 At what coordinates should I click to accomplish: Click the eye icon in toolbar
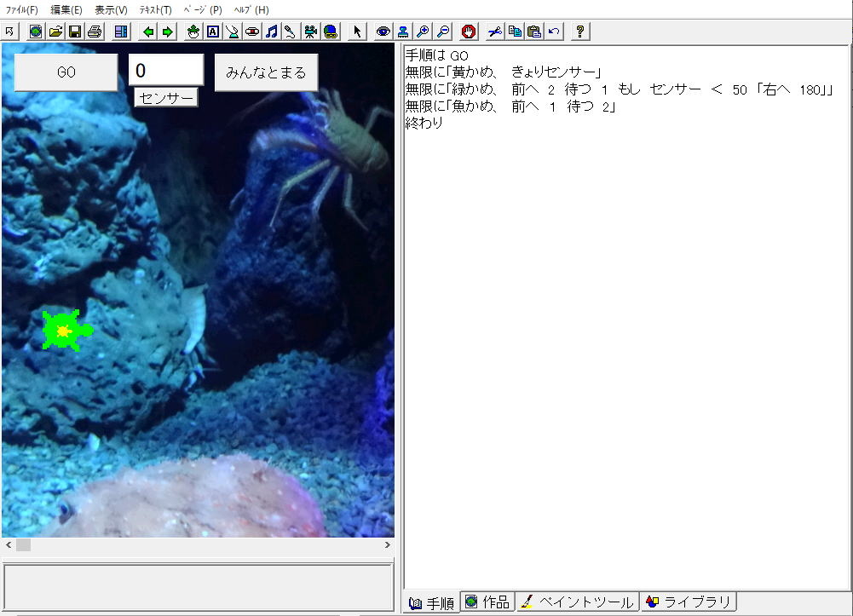(383, 32)
